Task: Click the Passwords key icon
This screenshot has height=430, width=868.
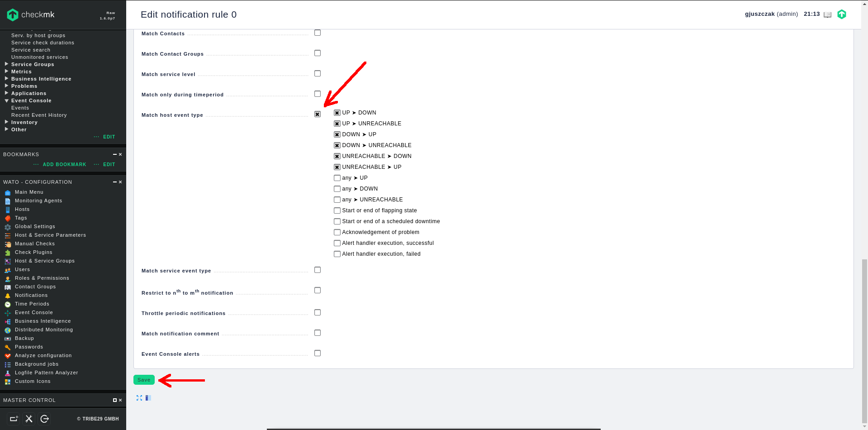Action: pos(8,347)
